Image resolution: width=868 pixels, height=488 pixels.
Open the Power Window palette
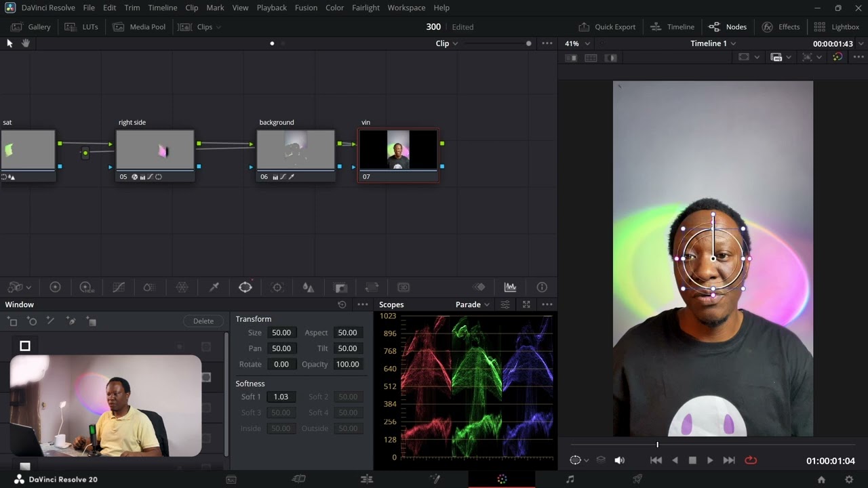click(245, 287)
